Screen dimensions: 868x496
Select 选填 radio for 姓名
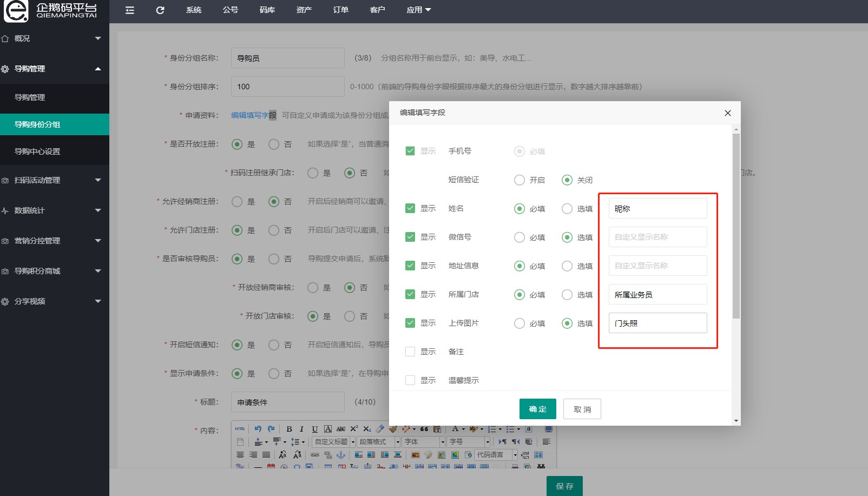pyautogui.click(x=567, y=209)
